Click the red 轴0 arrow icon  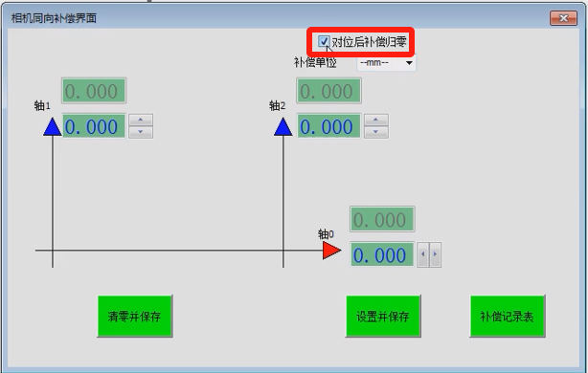pos(332,251)
